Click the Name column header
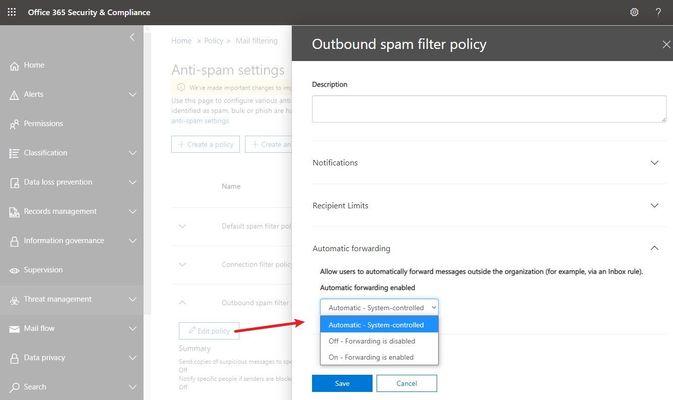This screenshot has height=400, width=673. tap(231, 186)
